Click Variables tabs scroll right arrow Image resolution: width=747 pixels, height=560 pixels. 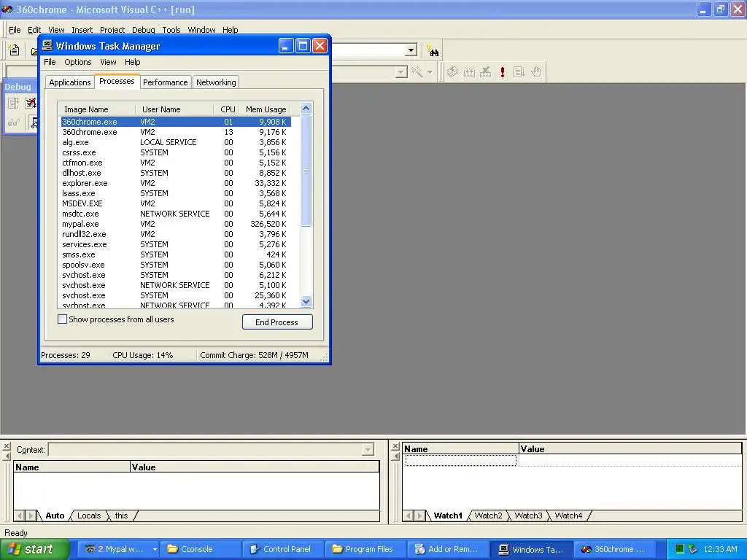(x=31, y=516)
